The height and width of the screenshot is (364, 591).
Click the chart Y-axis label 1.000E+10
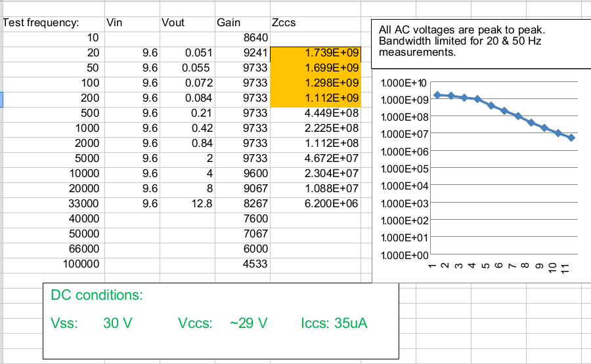[404, 83]
